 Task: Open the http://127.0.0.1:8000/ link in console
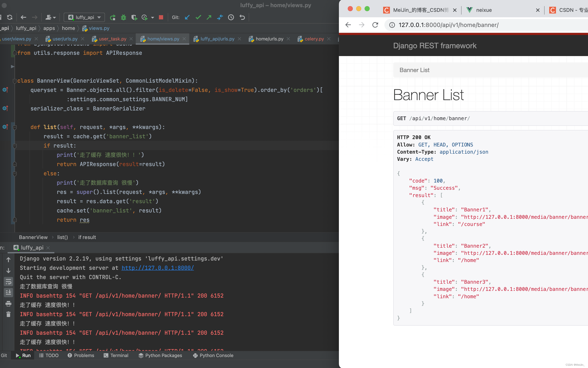[158, 268]
